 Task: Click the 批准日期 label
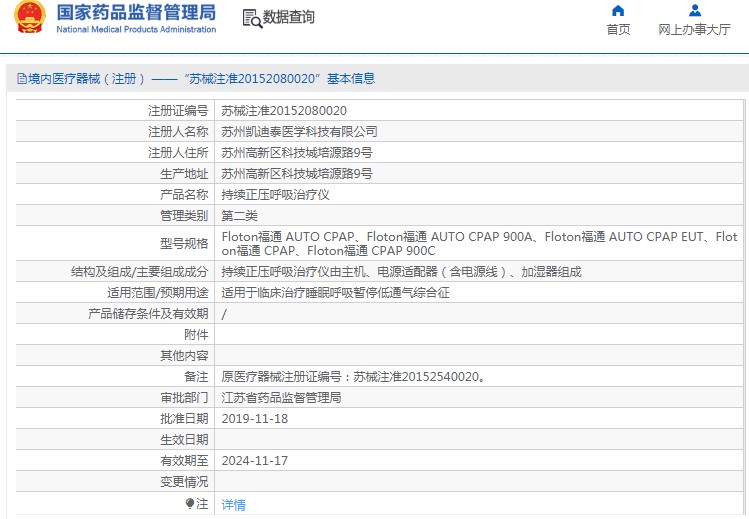(184, 419)
